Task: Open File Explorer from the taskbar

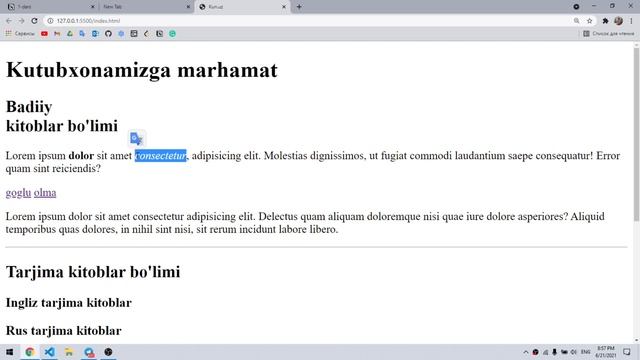Action: [69, 352]
